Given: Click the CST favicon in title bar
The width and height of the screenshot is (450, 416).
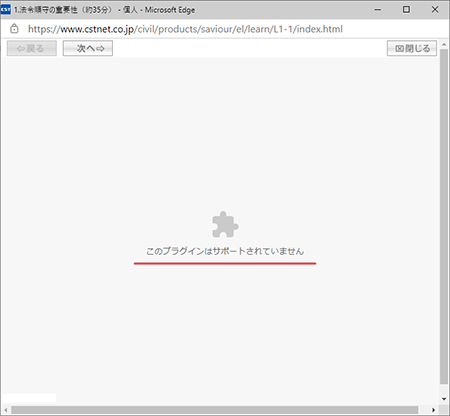Looking at the screenshot, I should (x=6, y=9).
